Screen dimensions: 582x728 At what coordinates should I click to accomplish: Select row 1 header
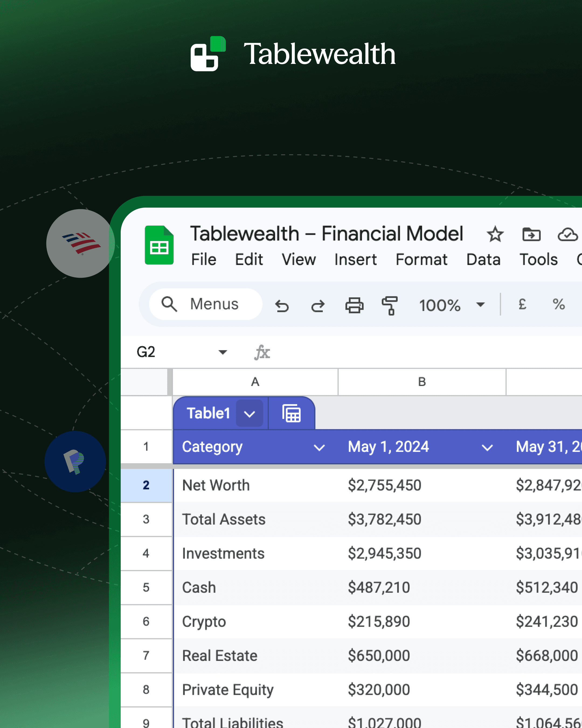click(146, 447)
